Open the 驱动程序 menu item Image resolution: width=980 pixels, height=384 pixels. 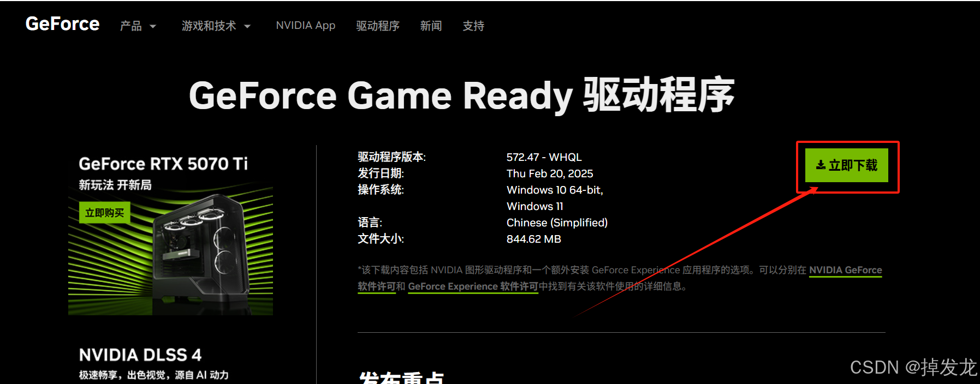378,26
